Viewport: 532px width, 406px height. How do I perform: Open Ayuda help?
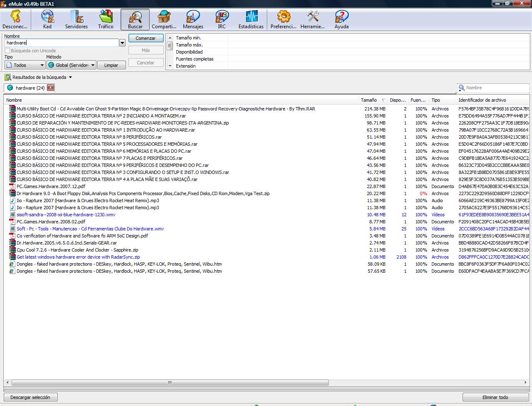click(x=342, y=20)
